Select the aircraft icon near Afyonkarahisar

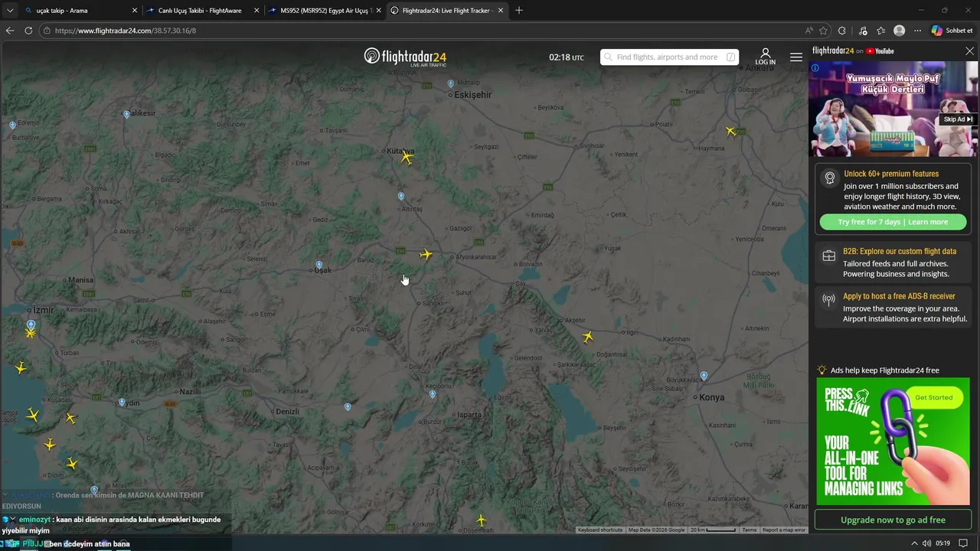pos(426,255)
